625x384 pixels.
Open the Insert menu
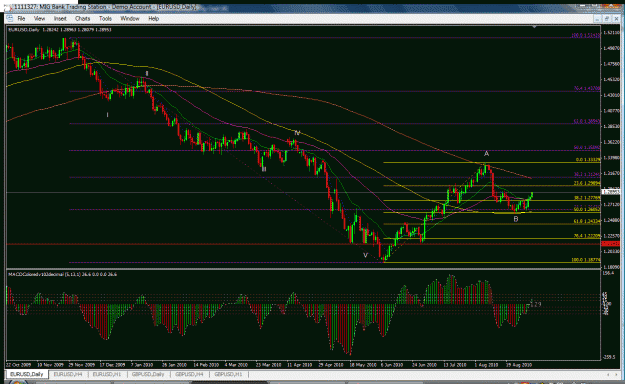click(x=60, y=19)
